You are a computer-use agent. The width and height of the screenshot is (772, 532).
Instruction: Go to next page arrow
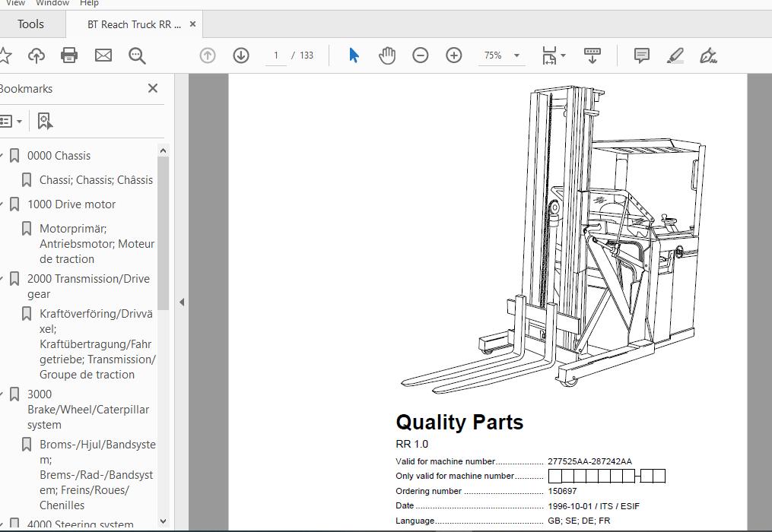tap(241, 55)
